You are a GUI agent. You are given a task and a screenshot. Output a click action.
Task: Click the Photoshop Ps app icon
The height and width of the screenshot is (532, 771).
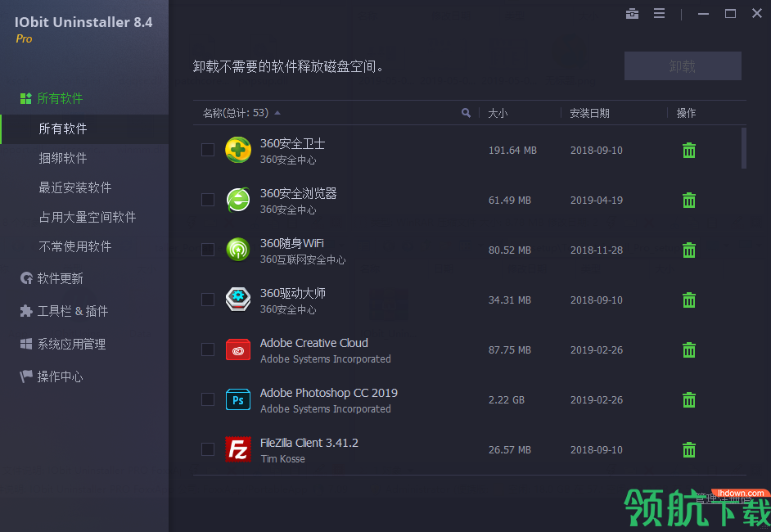(238, 399)
